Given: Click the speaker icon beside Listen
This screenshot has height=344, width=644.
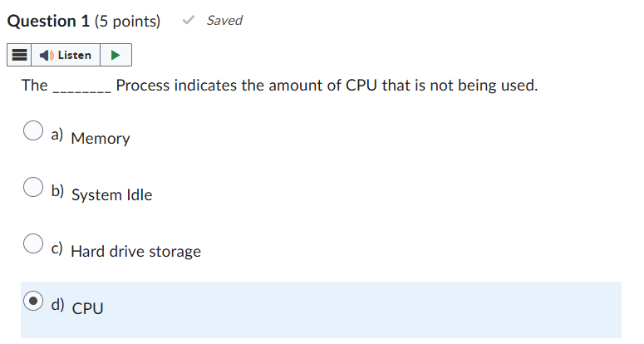Looking at the screenshot, I should 45,56.
